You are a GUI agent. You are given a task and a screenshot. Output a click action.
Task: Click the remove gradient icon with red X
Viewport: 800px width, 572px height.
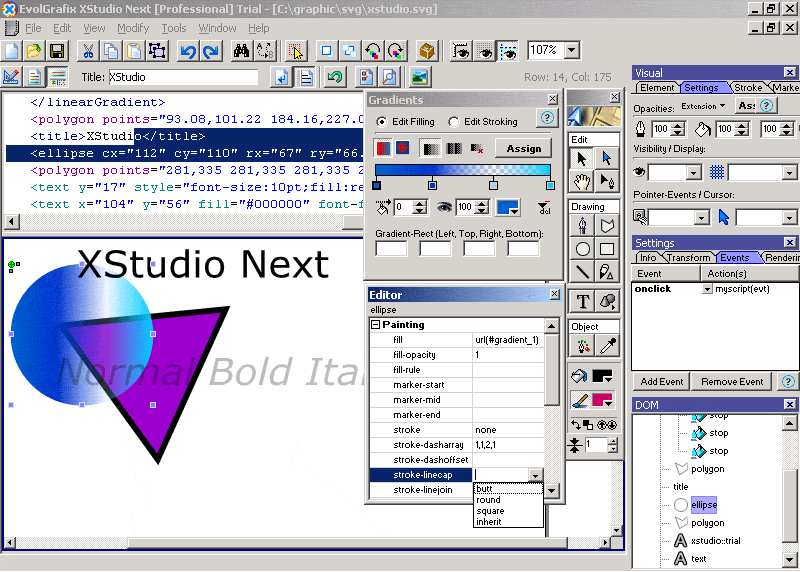(x=477, y=148)
